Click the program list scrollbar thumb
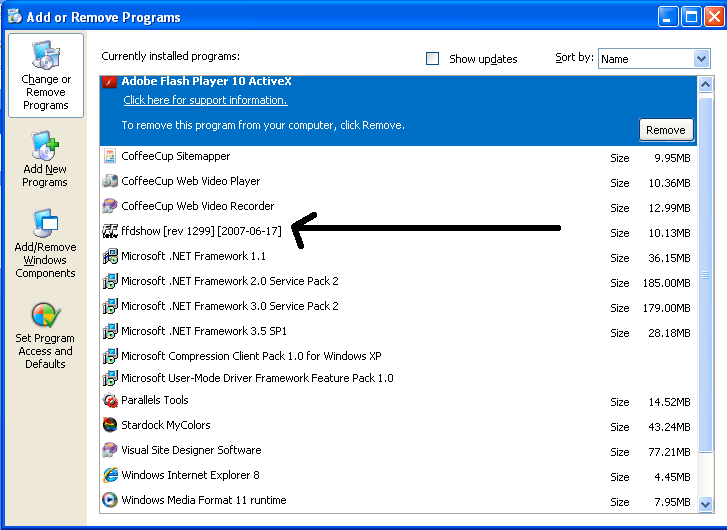 tap(705, 275)
